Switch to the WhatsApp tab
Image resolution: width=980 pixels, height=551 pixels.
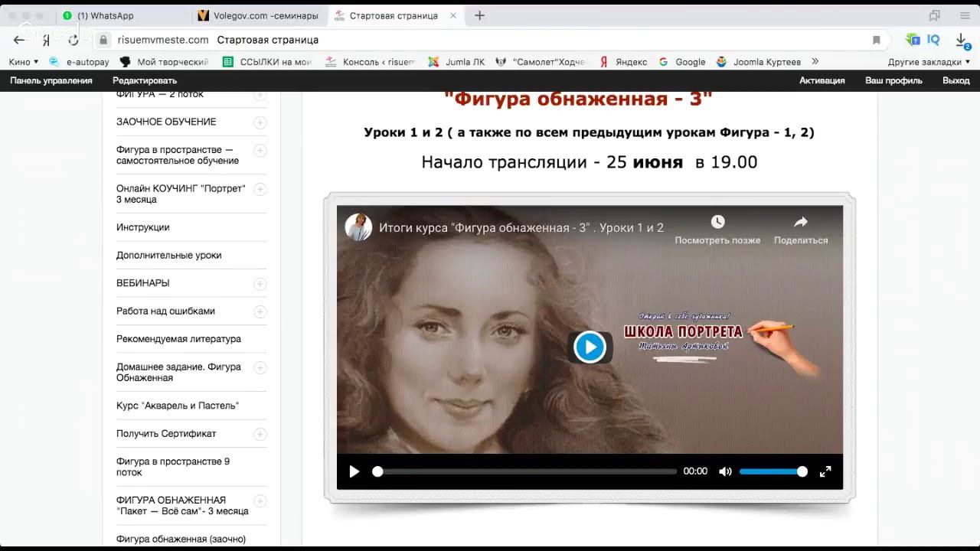(x=122, y=15)
